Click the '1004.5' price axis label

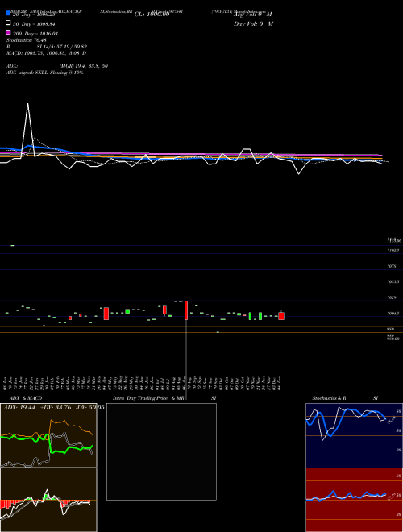coord(393,314)
